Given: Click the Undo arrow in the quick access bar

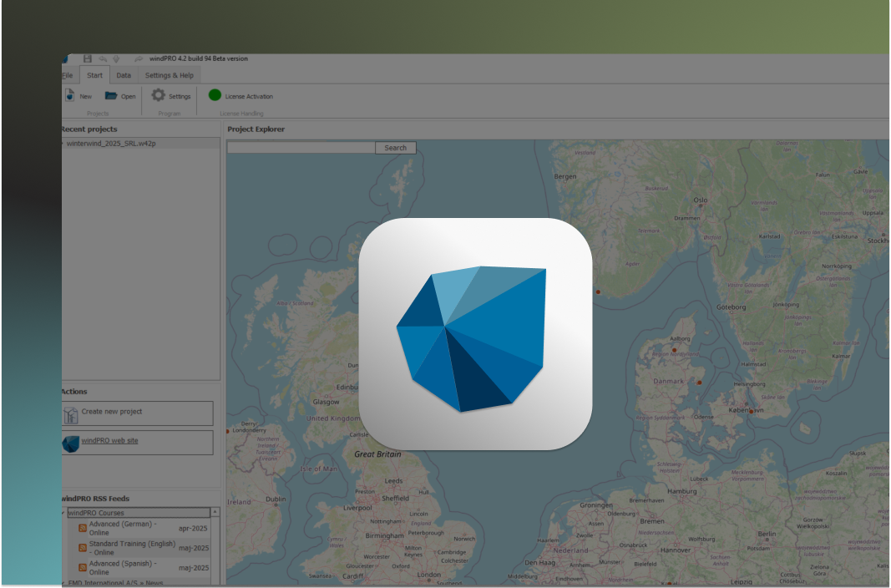Looking at the screenshot, I should (103, 58).
